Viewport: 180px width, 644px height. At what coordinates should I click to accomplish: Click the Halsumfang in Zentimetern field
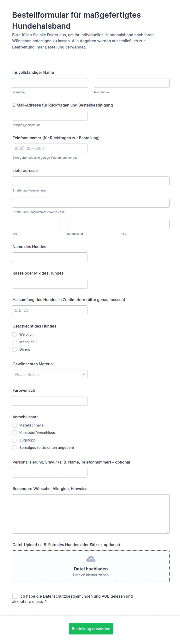[x=50, y=310]
